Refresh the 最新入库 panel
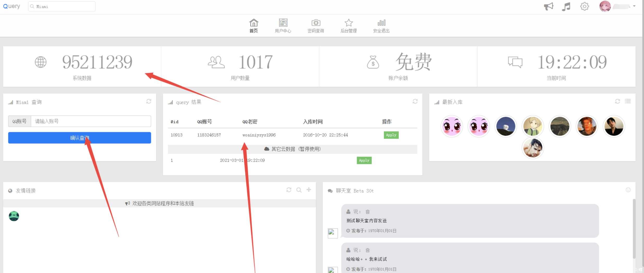Image resolution: width=644 pixels, height=273 pixels. (x=617, y=101)
